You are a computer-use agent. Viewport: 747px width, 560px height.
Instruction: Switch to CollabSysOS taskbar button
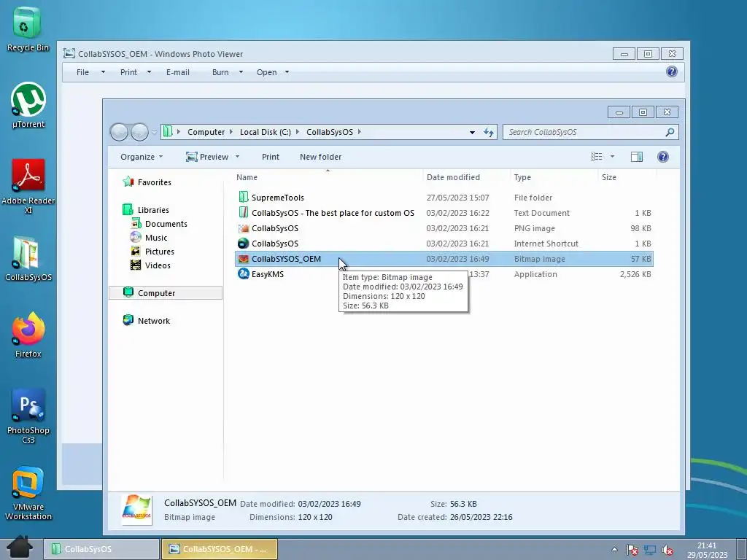click(x=101, y=549)
